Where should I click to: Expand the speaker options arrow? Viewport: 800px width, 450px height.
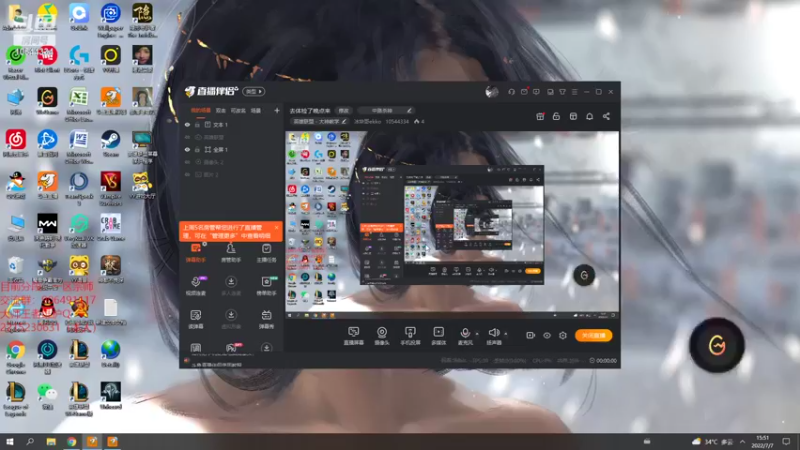(506, 334)
